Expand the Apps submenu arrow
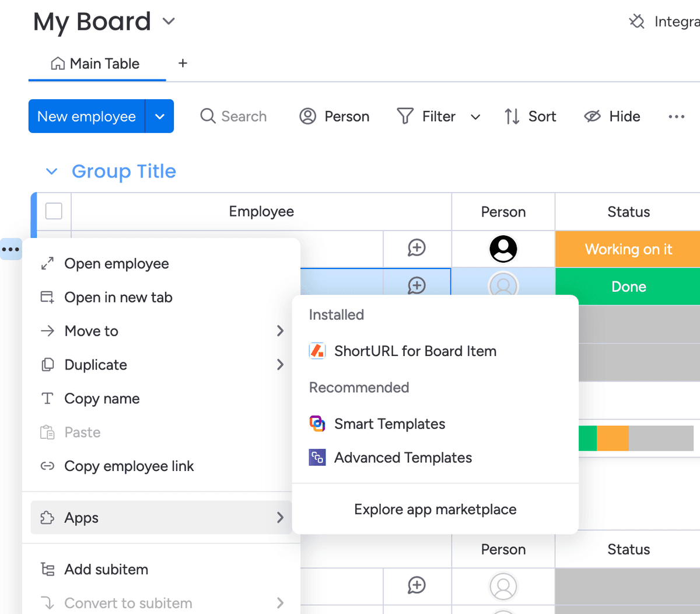 tap(280, 518)
